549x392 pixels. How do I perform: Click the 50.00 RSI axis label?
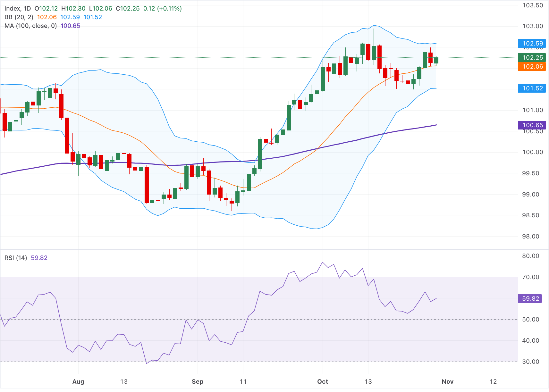coord(531,319)
